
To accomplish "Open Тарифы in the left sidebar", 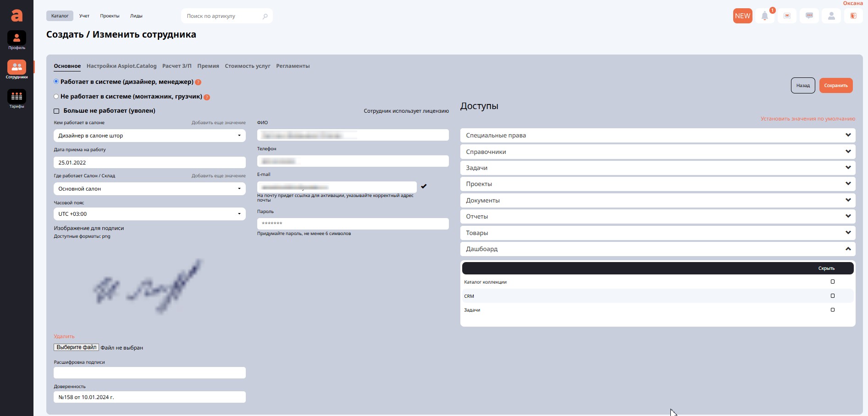I will point(17,99).
